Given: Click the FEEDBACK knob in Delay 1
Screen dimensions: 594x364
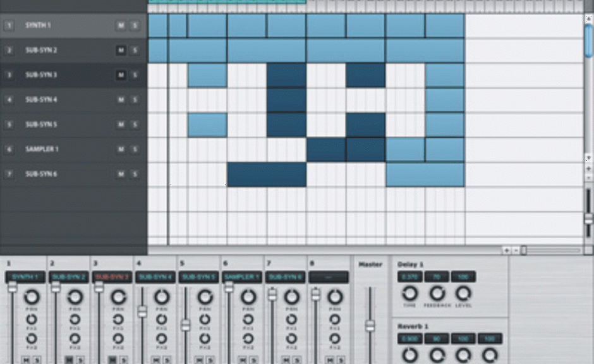Looking at the screenshot, I should [438, 294].
